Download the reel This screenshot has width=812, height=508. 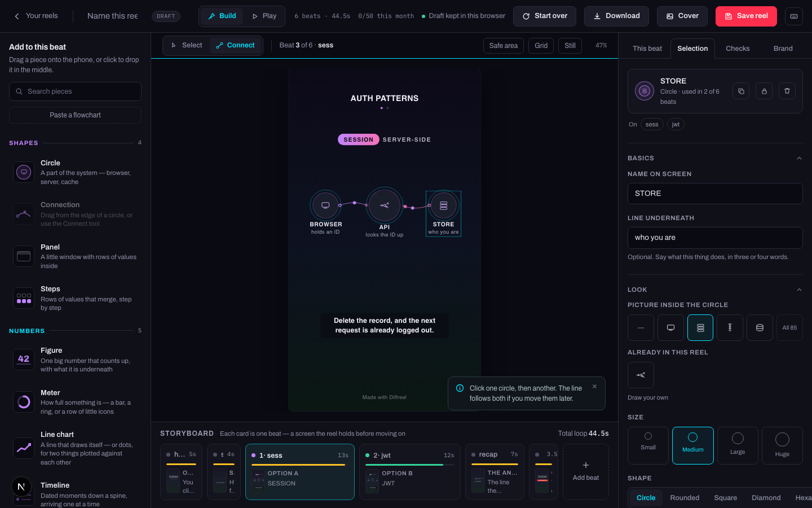(x=616, y=16)
